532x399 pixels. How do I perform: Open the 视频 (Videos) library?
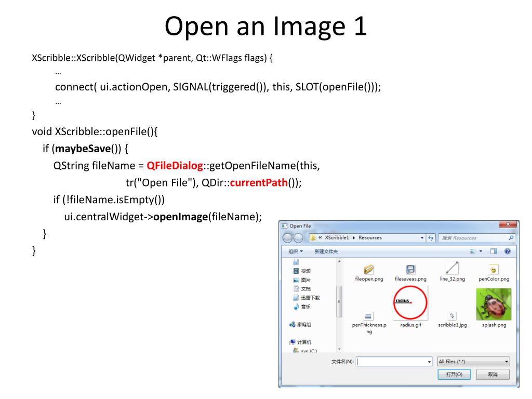tap(302, 271)
